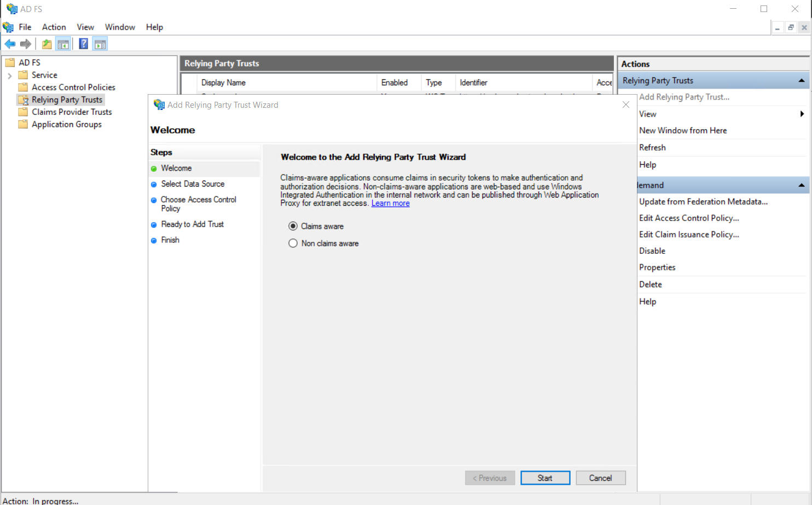Viewport: 812px width, 505px height.
Task: Open the Learn more link
Action: [391, 203]
